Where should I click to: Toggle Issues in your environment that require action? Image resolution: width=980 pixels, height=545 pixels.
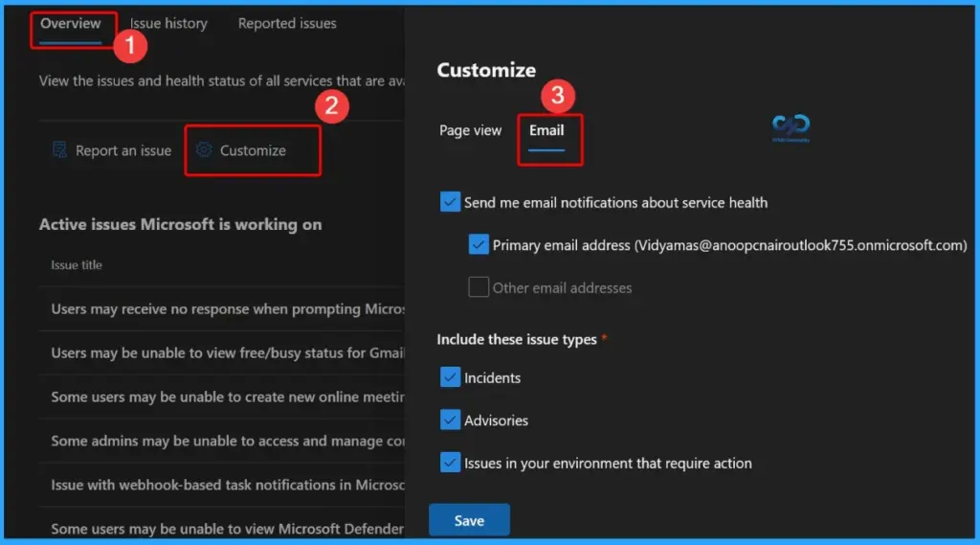pyautogui.click(x=450, y=463)
